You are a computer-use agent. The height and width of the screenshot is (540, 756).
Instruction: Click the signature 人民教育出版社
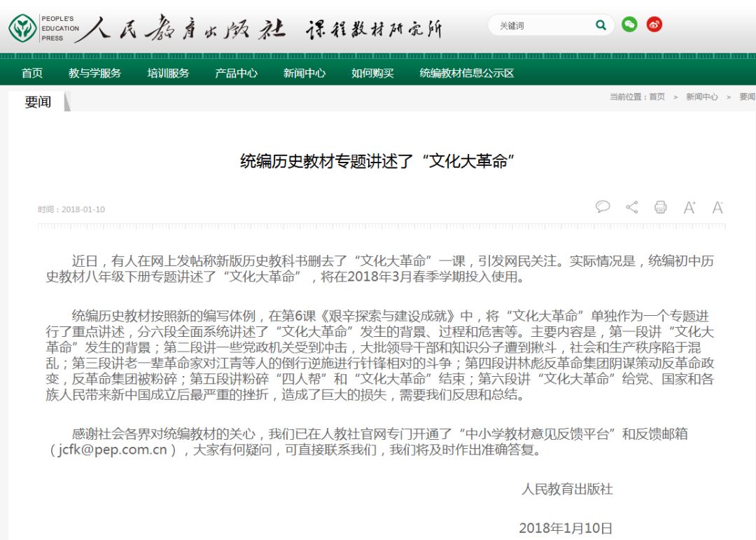pyautogui.click(x=567, y=490)
